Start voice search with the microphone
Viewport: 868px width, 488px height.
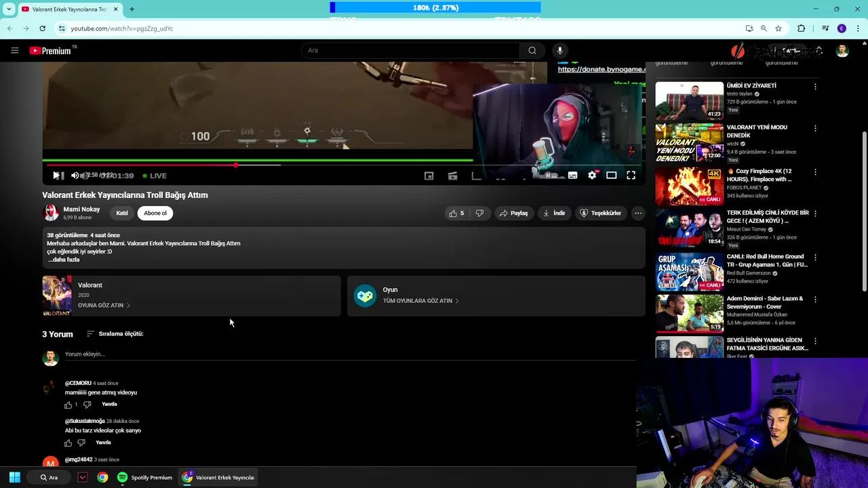point(559,50)
